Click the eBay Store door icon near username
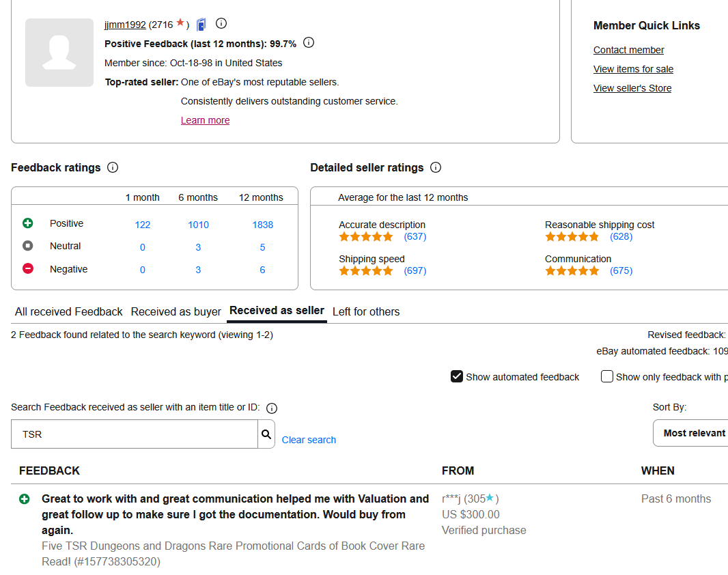Image resolution: width=728 pixels, height=575 pixels. pyautogui.click(x=201, y=24)
